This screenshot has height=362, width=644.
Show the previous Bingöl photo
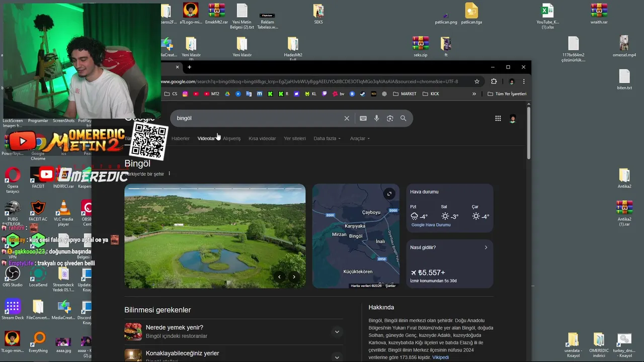(279, 277)
